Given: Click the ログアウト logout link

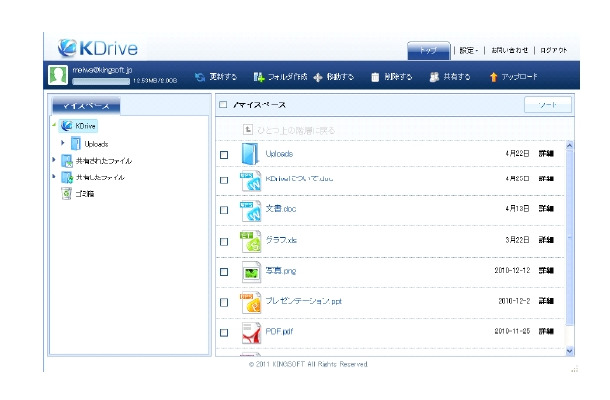Looking at the screenshot, I should click(x=554, y=50).
